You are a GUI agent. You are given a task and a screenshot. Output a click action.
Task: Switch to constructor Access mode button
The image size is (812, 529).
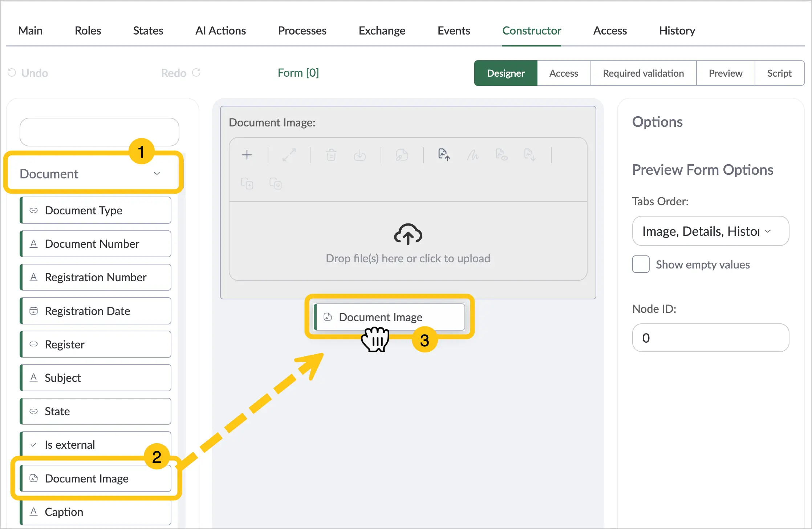[x=564, y=73]
